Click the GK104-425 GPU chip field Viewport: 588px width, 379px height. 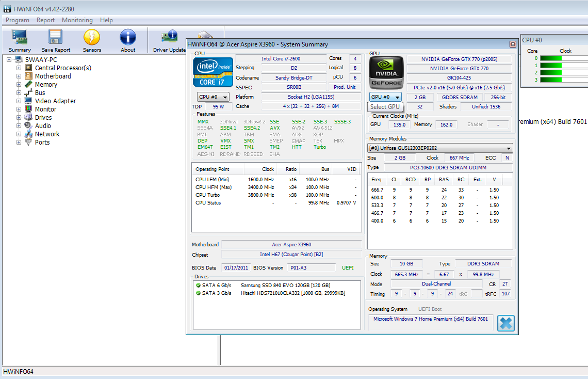[x=459, y=77]
